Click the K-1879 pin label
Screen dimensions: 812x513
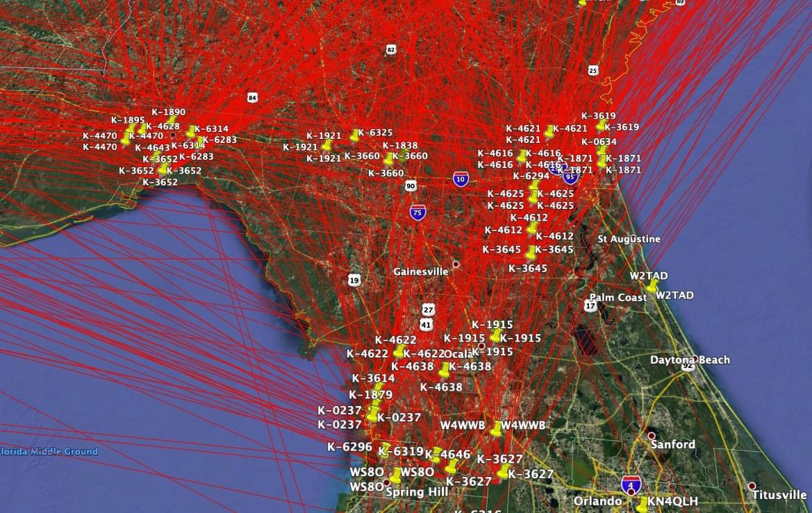371,395
